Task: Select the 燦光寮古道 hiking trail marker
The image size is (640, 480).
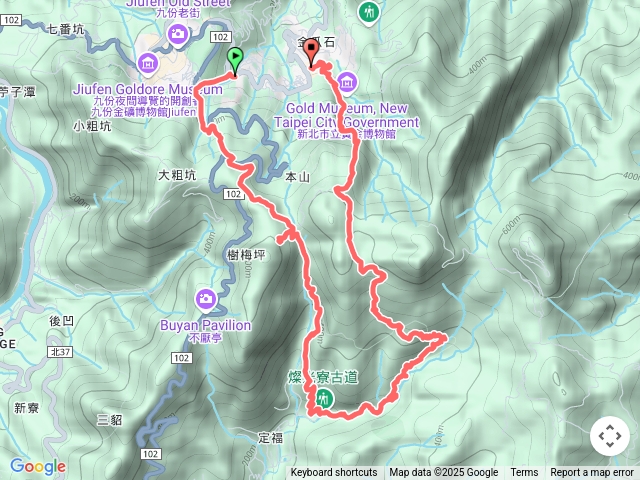Action: pyautogui.click(x=324, y=398)
